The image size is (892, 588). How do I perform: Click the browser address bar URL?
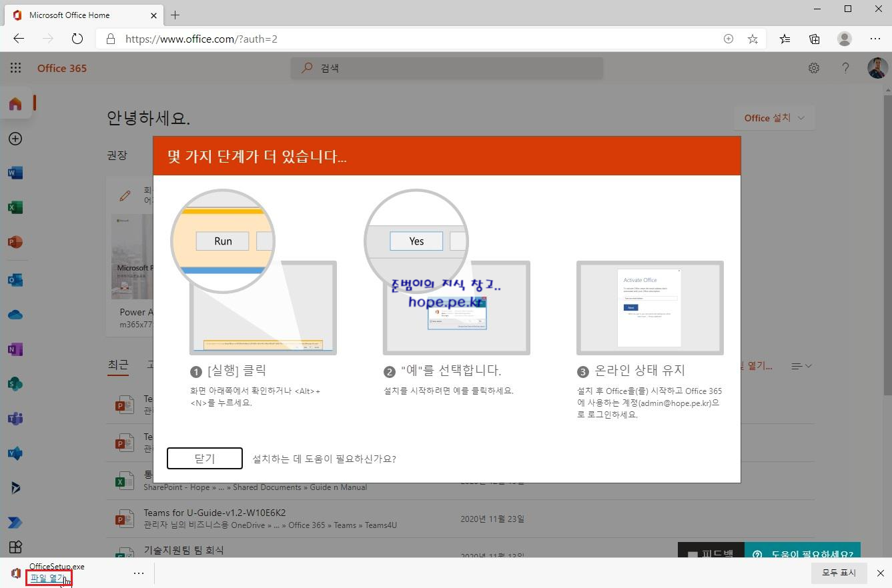pyautogui.click(x=201, y=39)
